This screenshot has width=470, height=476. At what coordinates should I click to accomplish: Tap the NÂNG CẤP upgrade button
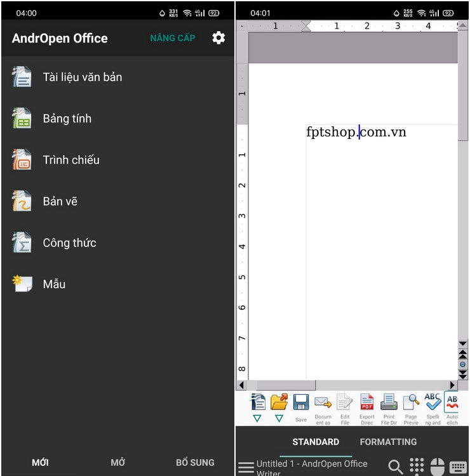coord(173,38)
